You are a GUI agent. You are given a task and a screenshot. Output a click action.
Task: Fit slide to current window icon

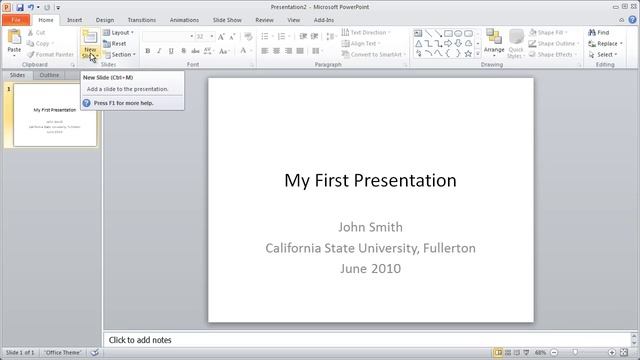click(624, 352)
